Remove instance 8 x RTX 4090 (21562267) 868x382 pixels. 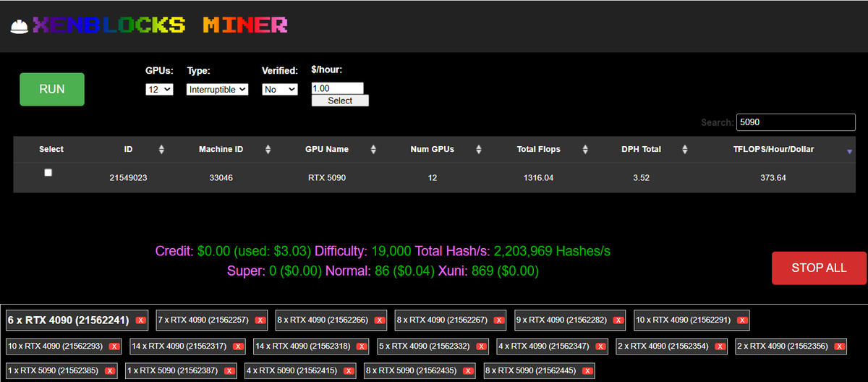498,320
